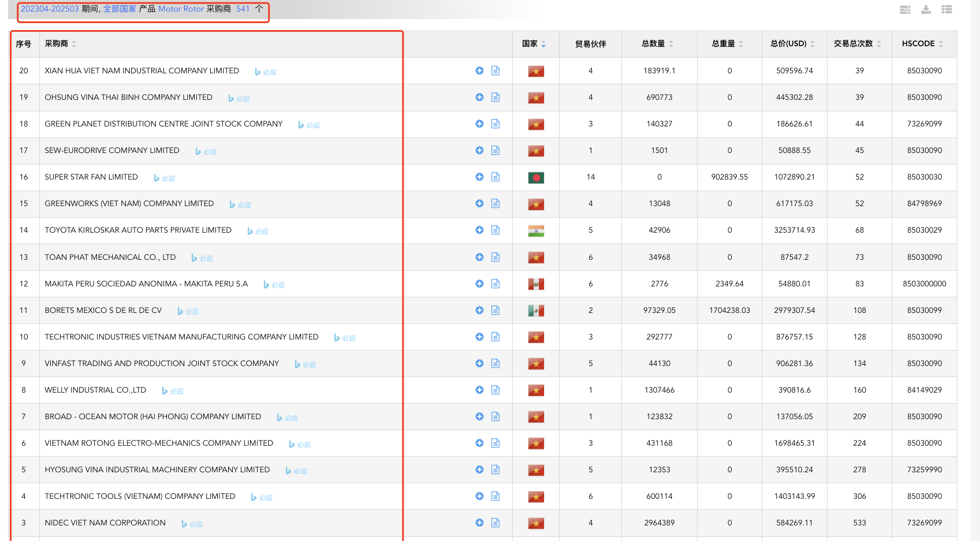The image size is (980, 541).
Task: Select VINFAST TRADING AND PRODUCTION company name
Action: [162, 363]
